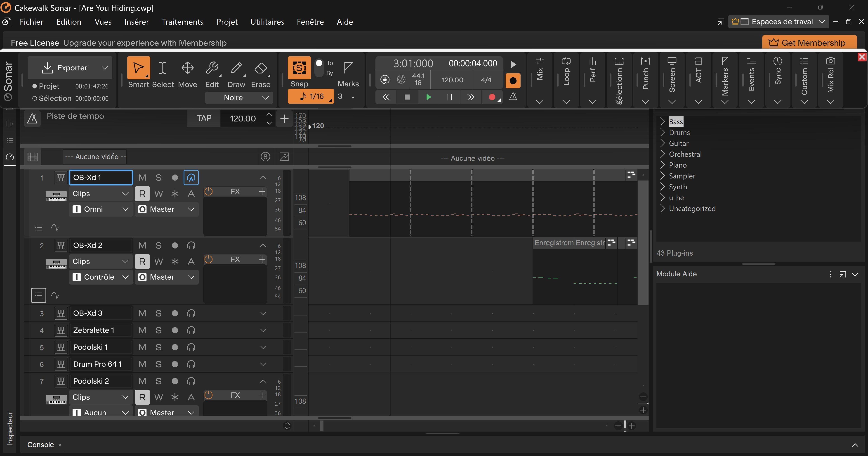Arm record on Podolski 1 track
The height and width of the screenshot is (456, 868).
click(175, 347)
